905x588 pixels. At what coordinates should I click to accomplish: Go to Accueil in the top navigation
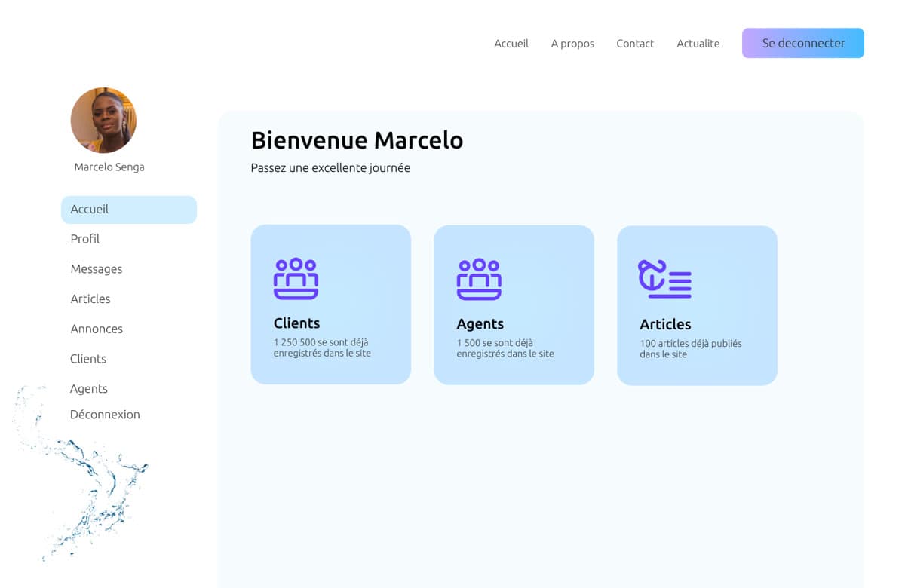pos(511,44)
